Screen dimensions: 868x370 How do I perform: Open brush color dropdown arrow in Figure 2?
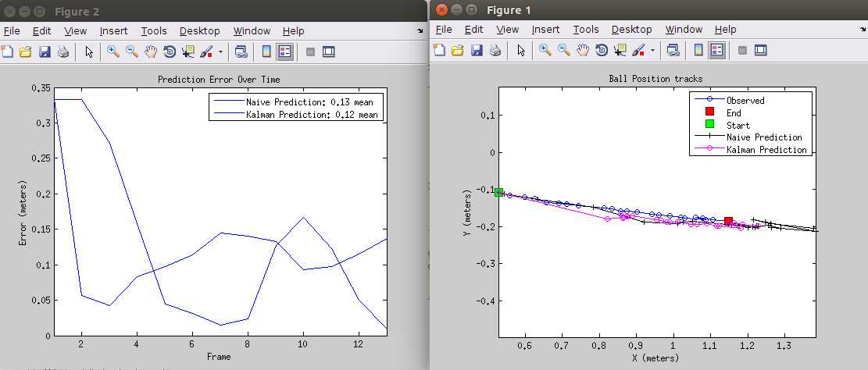[x=220, y=52]
